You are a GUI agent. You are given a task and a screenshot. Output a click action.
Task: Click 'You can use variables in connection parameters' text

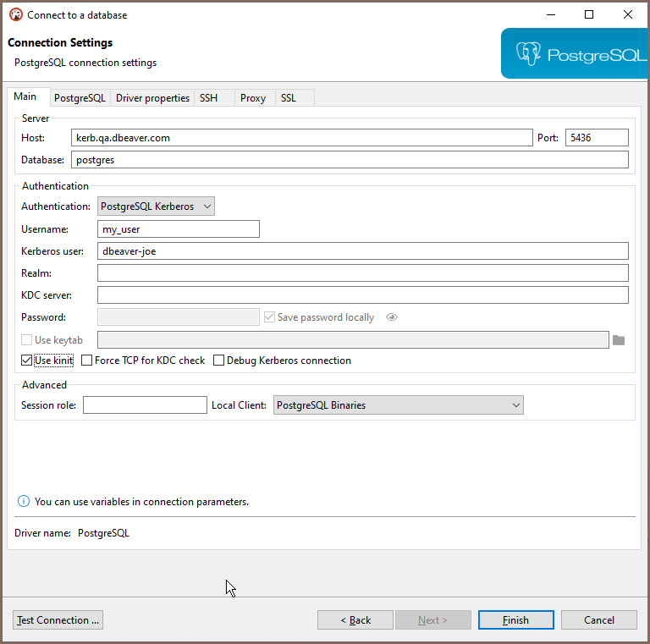pyautogui.click(x=141, y=502)
